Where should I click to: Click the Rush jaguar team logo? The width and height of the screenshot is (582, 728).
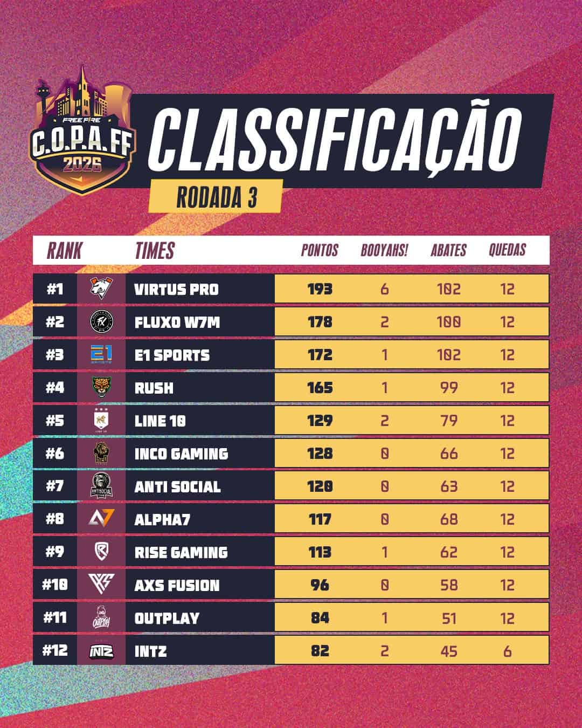(x=101, y=388)
